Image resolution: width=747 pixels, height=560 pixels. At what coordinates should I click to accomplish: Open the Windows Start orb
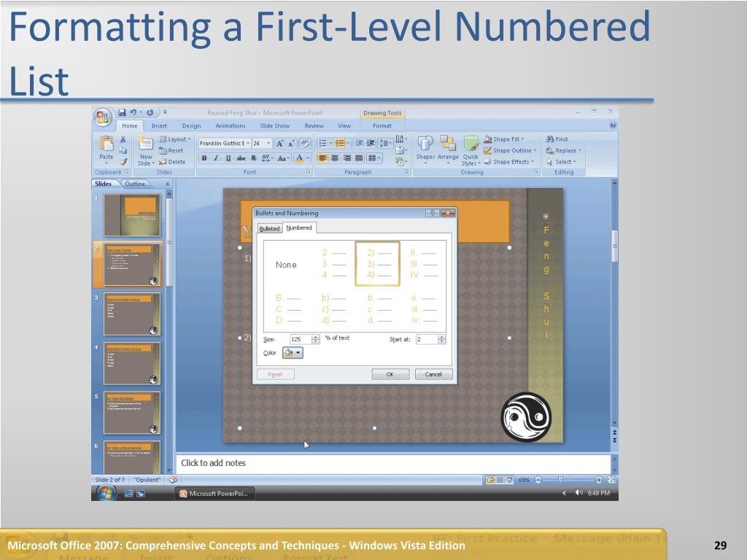pyautogui.click(x=107, y=494)
